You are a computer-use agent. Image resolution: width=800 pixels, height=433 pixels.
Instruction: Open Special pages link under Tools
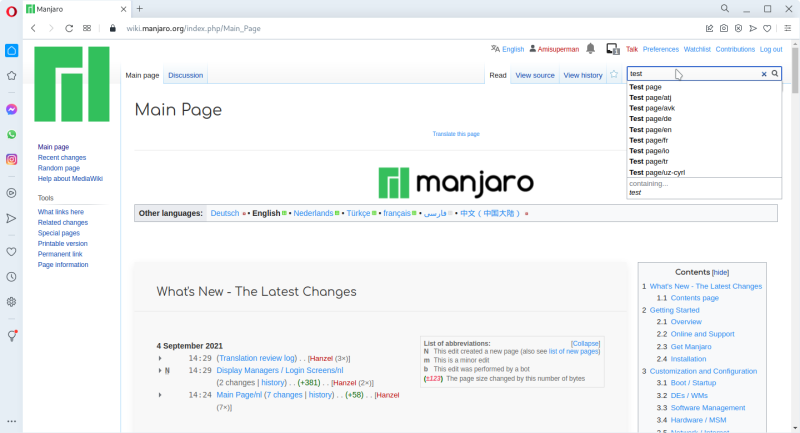(x=59, y=233)
